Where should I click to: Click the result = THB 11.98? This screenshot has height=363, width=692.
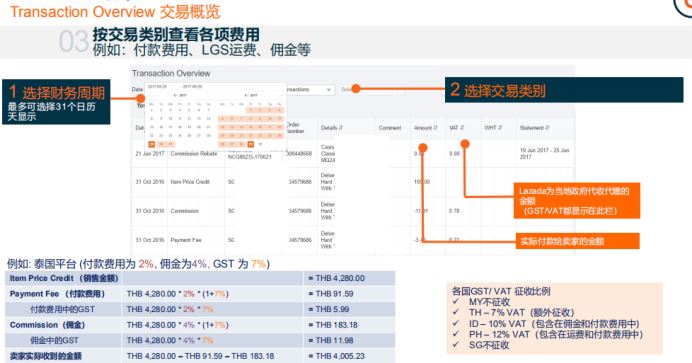pos(331,341)
